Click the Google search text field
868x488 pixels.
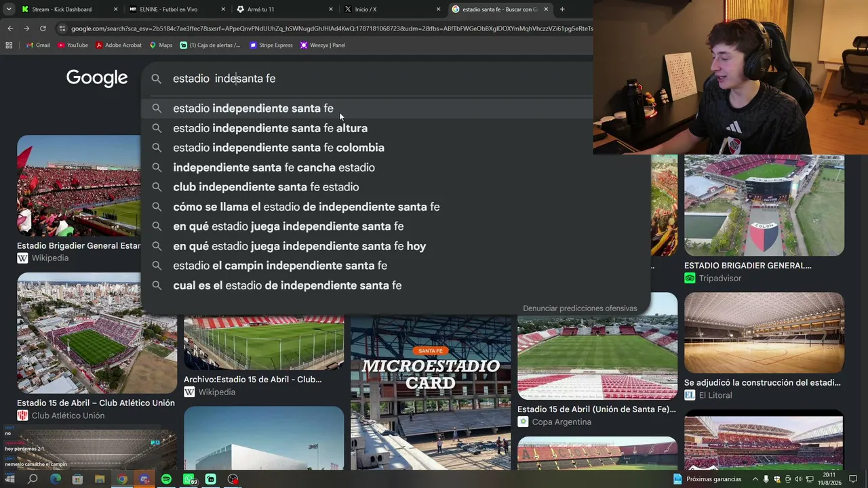coord(380,79)
